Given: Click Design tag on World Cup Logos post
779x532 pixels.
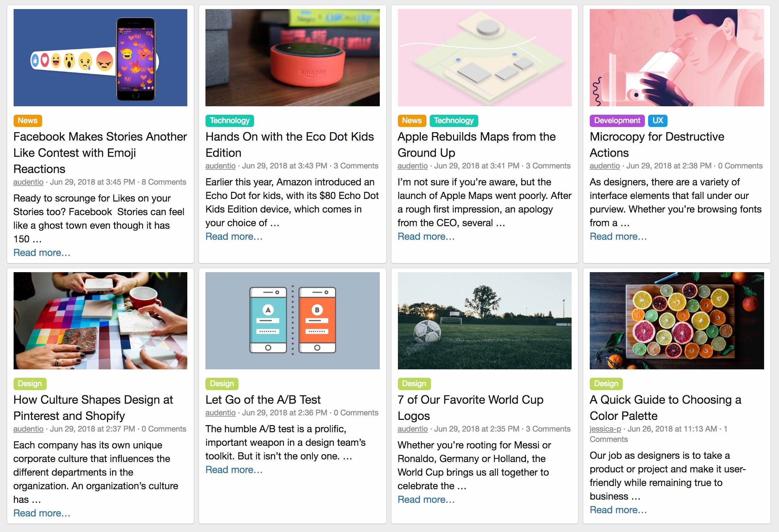Looking at the screenshot, I should 414,384.
